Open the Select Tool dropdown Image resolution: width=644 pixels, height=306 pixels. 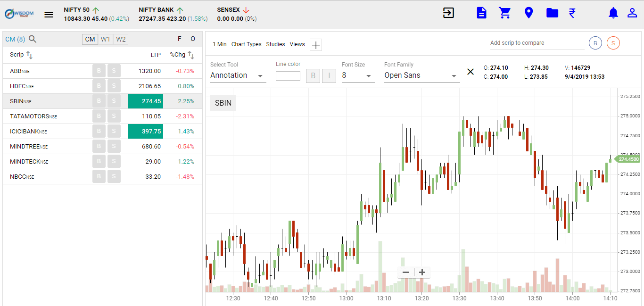click(x=238, y=75)
